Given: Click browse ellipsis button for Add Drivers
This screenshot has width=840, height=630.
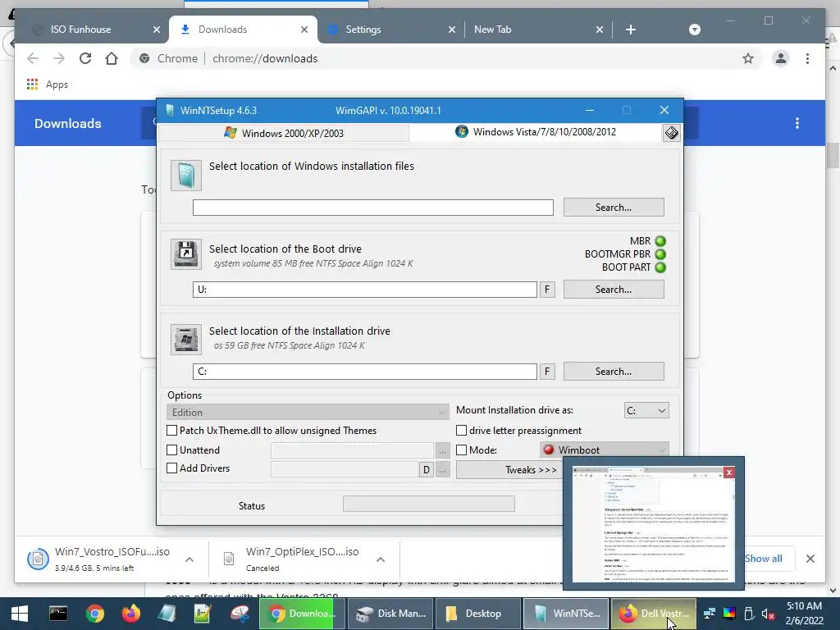Looking at the screenshot, I should [442, 470].
